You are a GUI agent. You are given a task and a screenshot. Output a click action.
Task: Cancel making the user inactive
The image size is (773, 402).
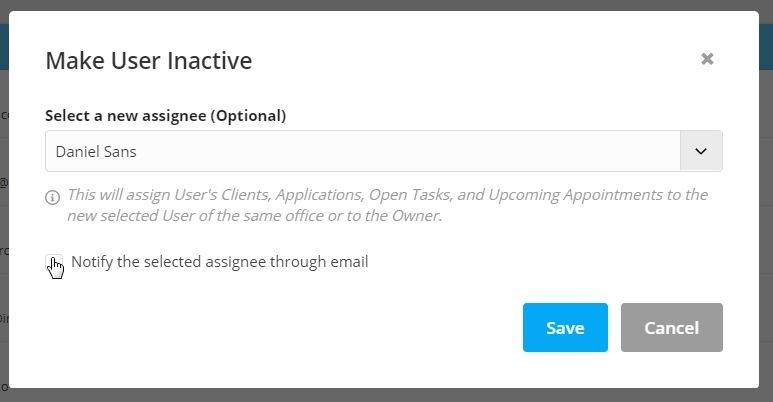(x=671, y=328)
